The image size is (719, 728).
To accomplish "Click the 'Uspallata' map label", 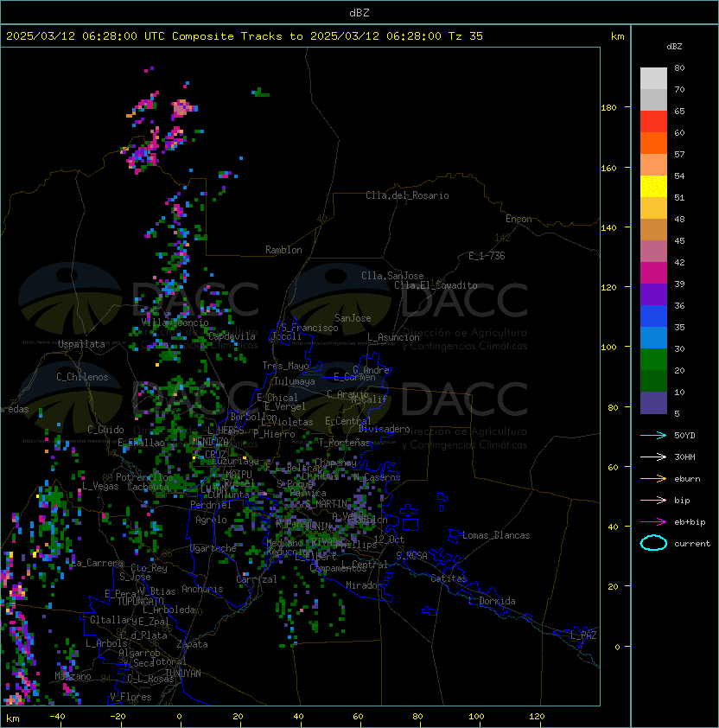I will click(81, 344).
